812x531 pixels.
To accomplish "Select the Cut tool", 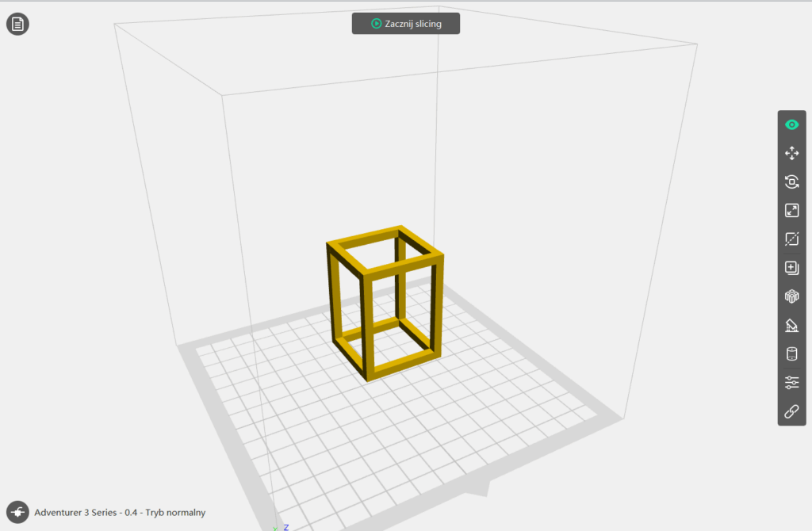I will [791, 239].
